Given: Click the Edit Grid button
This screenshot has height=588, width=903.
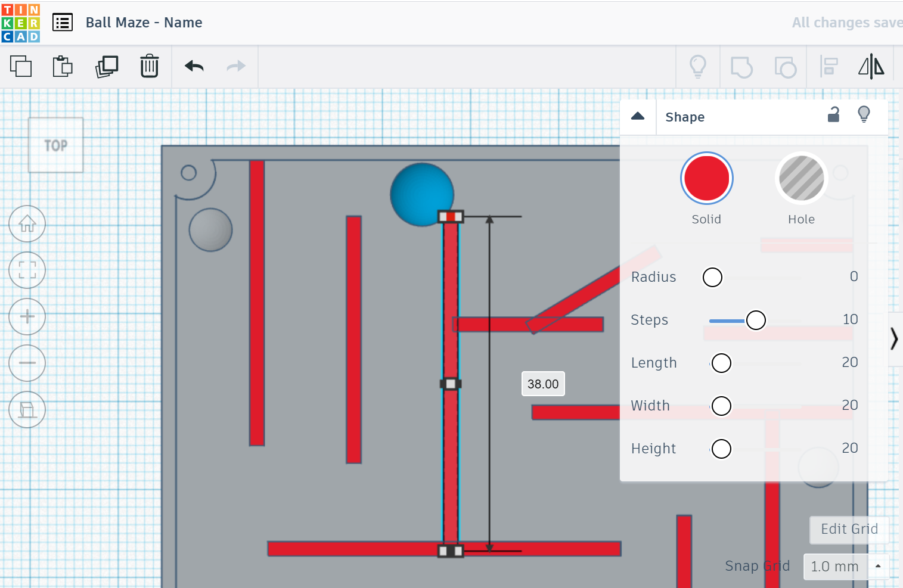Looking at the screenshot, I should pos(849,529).
